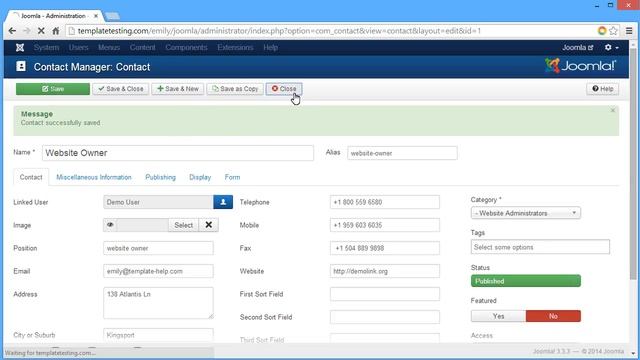
Task: Clear the image field with X button
Action: [209, 225]
